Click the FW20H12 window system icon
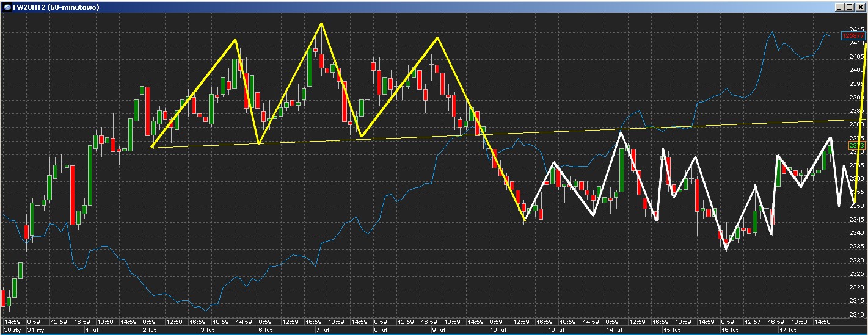 [x=7, y=7]
